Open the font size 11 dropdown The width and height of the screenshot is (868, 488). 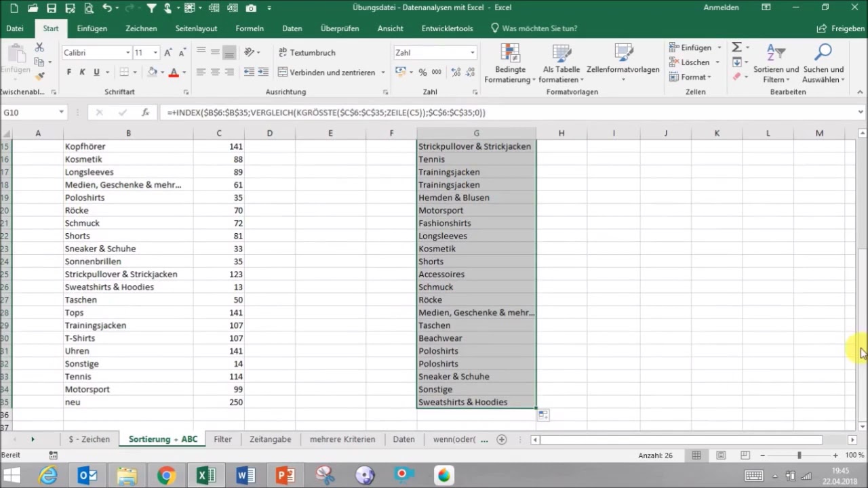tap(155, 53)
